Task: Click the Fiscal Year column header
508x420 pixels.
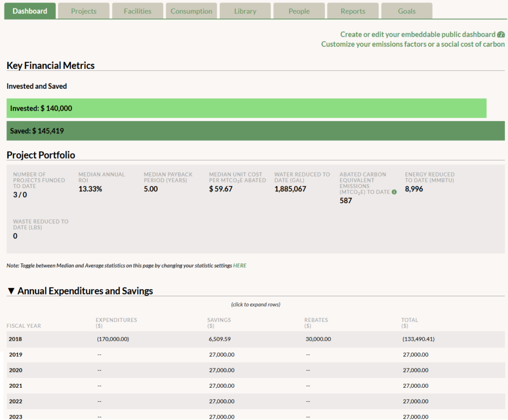Action: 24,326
